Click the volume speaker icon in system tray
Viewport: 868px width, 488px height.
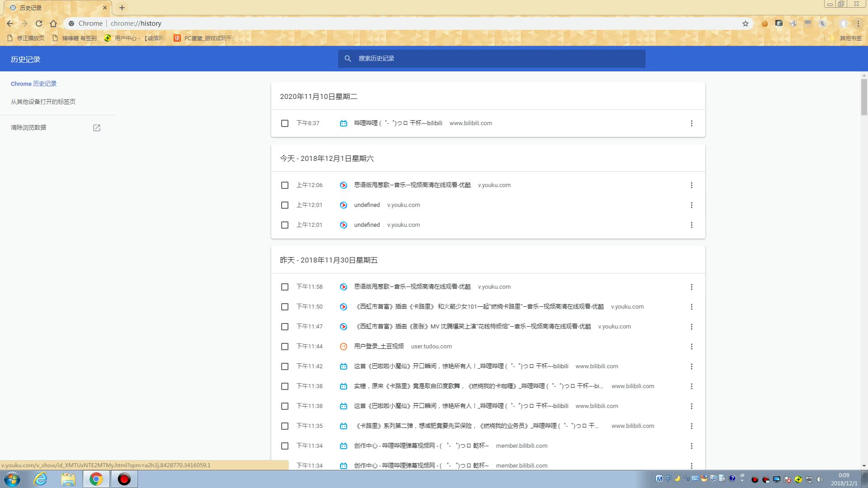pyautogui.click(x=820, y=479)
